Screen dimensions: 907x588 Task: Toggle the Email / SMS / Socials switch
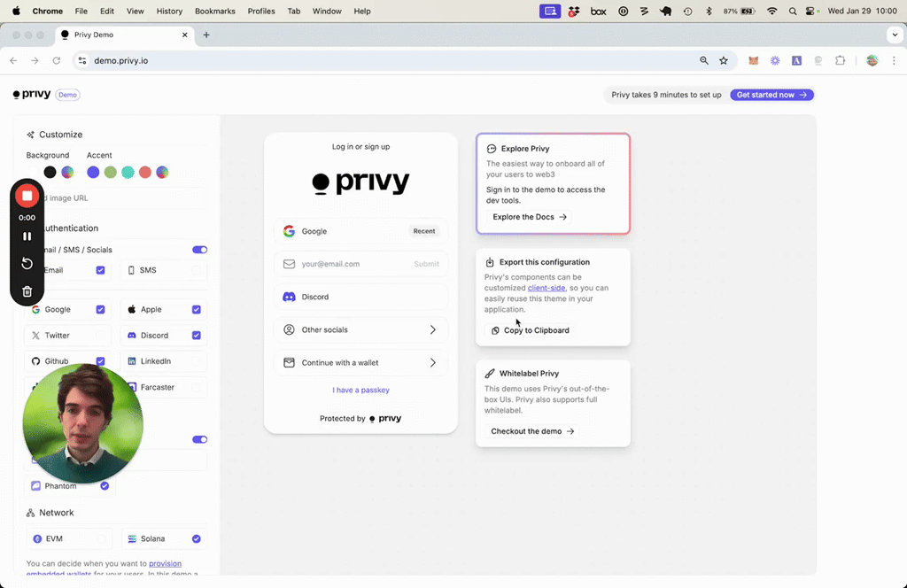[199, 250]
